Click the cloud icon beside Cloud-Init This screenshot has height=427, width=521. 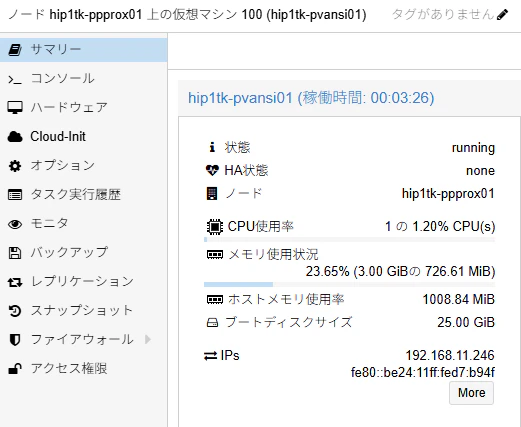coord(15,137)
